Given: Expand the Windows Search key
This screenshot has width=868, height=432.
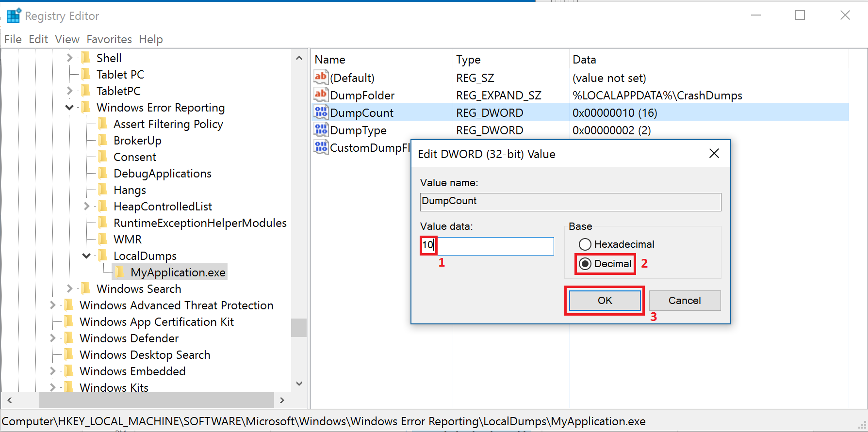Looking at the screenshot, I should coord(69,288).
